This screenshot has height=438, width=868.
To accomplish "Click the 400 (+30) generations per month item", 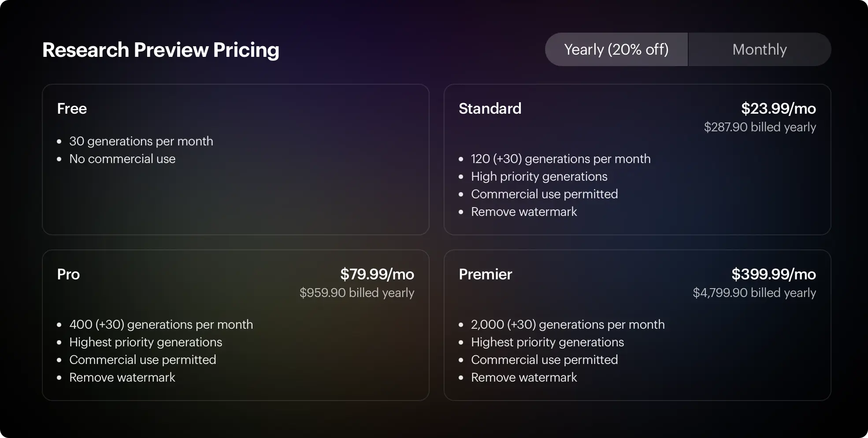I will (161, 324).
